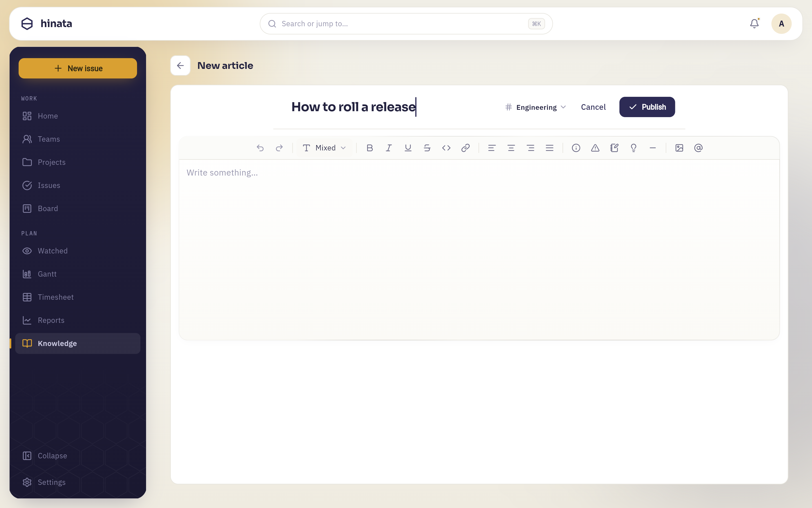Apply inline code formatting
812x508 pixels.
(x=446, y=148)
